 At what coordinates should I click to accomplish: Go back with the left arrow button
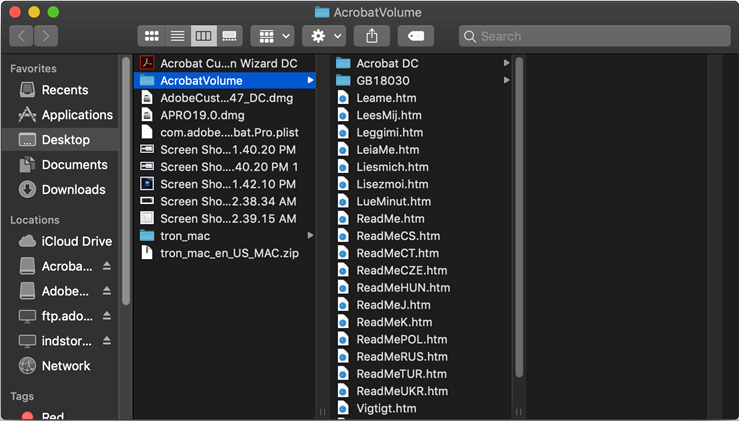(21, 36)
